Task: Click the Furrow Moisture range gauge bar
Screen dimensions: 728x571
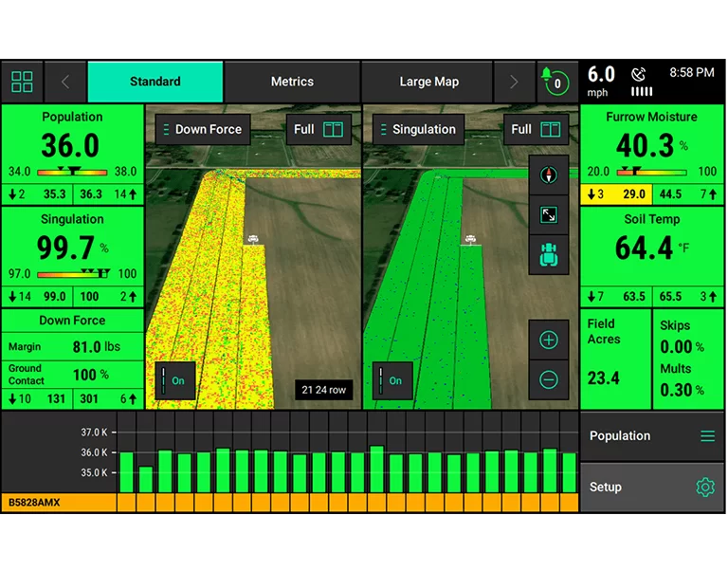Action: pos(651,172)
